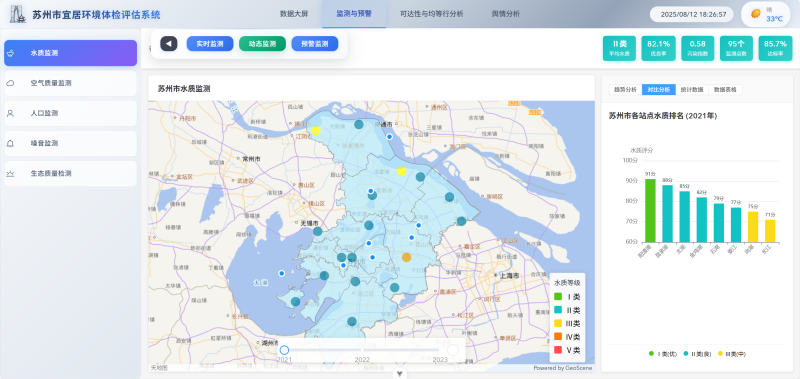Toggle the III类(中) series in chart legend

point(732,353)
